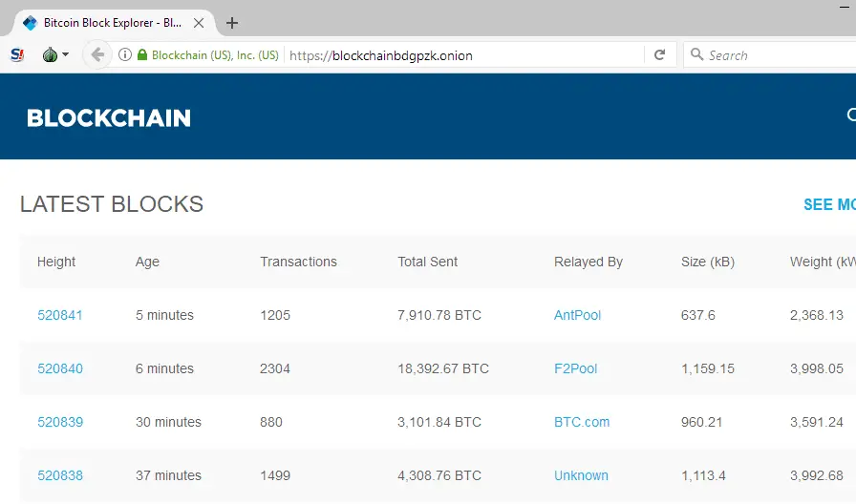Viewport: 856px width, 504px height.
Task: Select the Bitcoin Block Explorer tab
Action: pyautogui.click(x=114, y=23)
